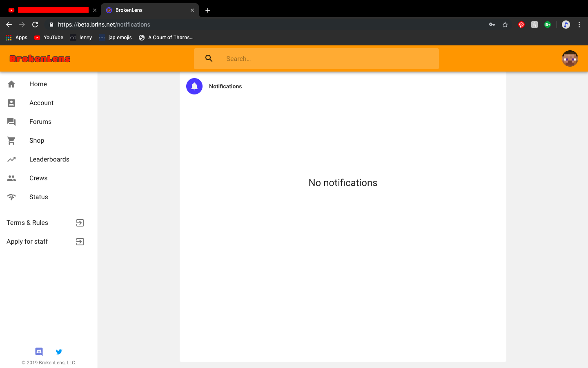Click the BrokenLens logo
This screenshot has width=588, height=368.
point(40,58)
